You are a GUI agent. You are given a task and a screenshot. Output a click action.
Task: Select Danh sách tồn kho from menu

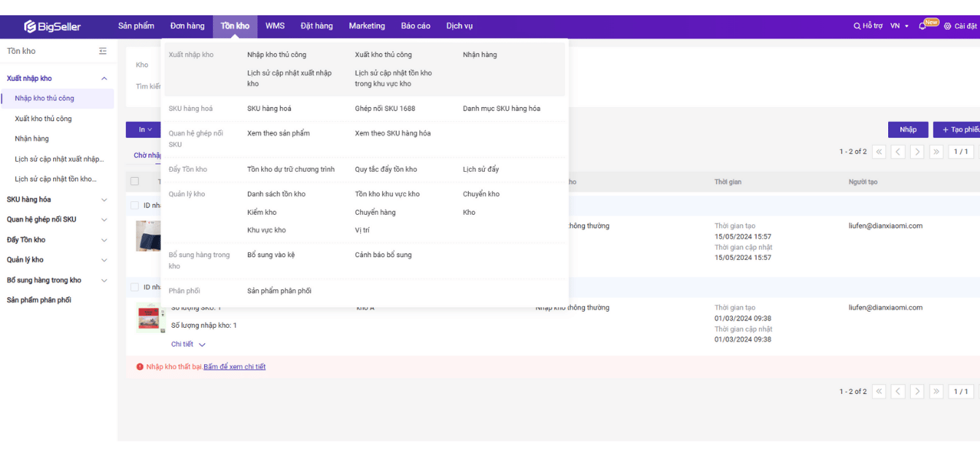276,194
